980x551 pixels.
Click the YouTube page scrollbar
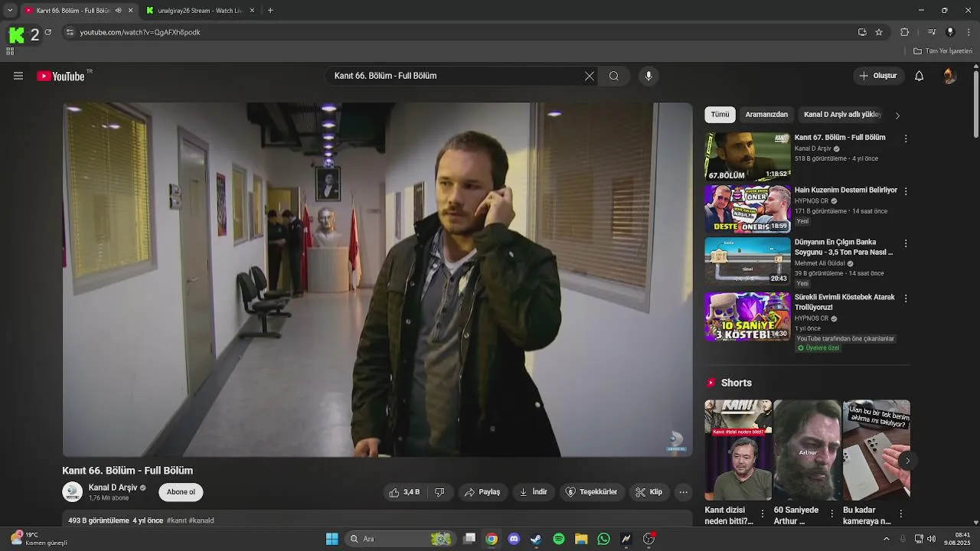(x=975, y=103)
